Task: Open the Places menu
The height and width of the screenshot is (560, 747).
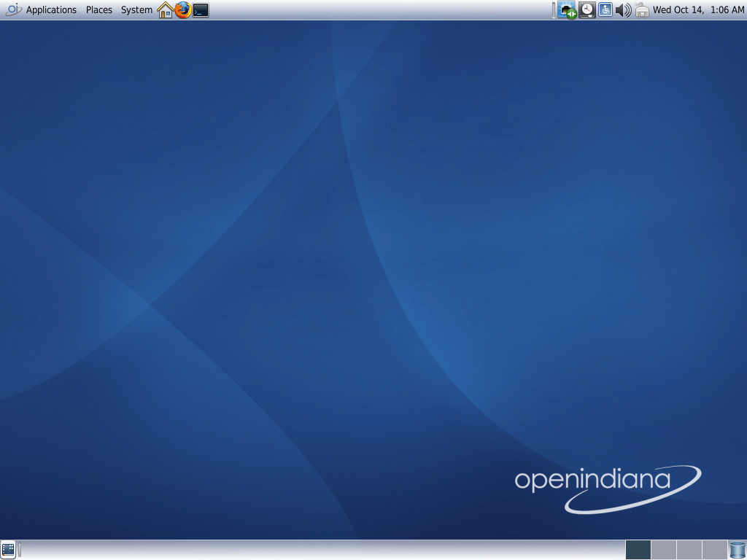Action: pyautogui.click(x=99, y=10)
